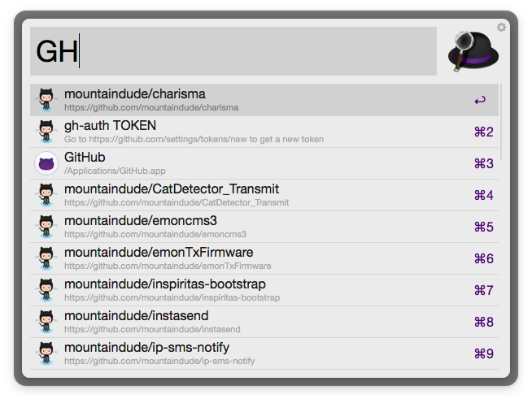Select the mountaindude/instasend repository result
Image resolution: width=532 pixels, height=403 pixels.
coord(264,322)
